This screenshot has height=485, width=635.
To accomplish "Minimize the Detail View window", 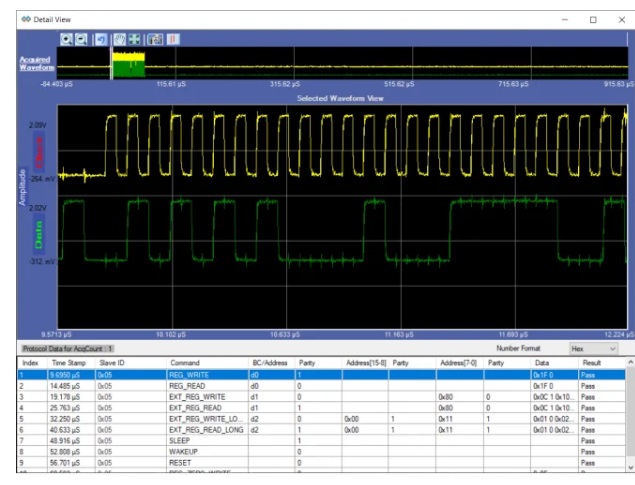I will (x=565, y=19).
